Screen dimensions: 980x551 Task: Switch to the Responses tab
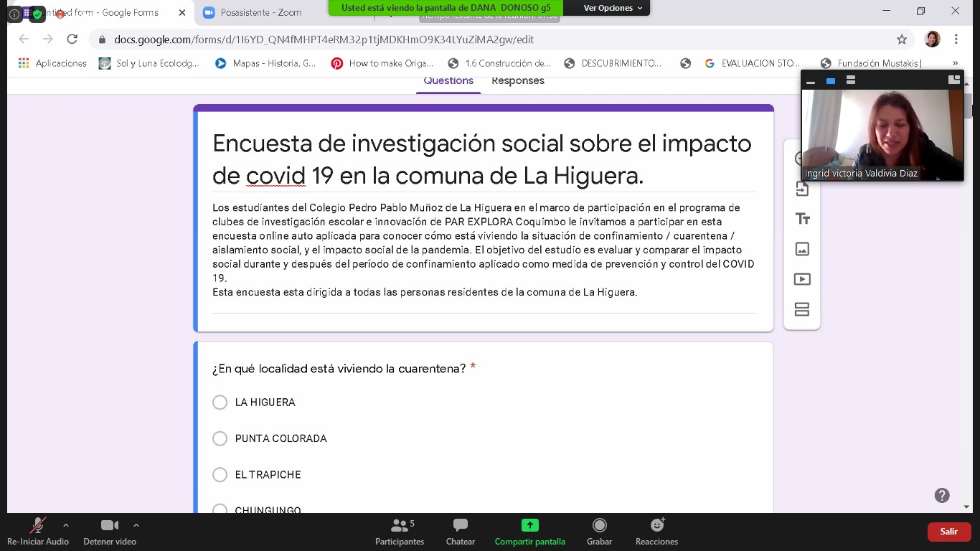[517, 80]
